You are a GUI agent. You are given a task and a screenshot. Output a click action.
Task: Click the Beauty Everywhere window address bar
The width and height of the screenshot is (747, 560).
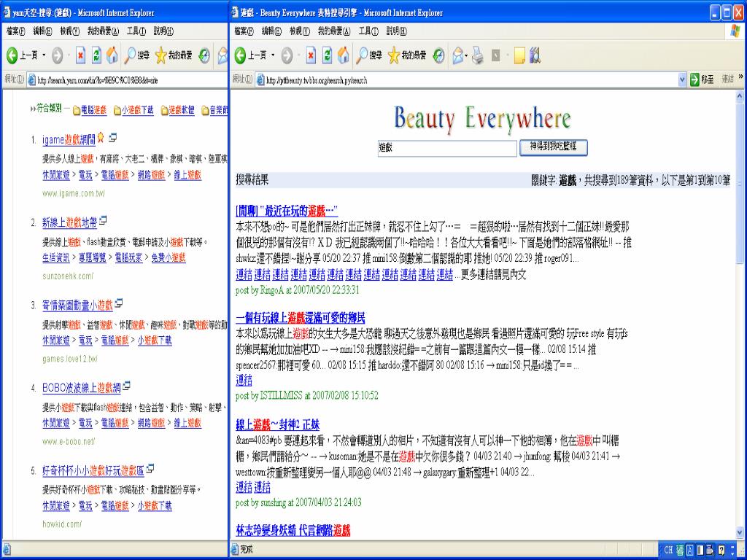click(466, 80)
